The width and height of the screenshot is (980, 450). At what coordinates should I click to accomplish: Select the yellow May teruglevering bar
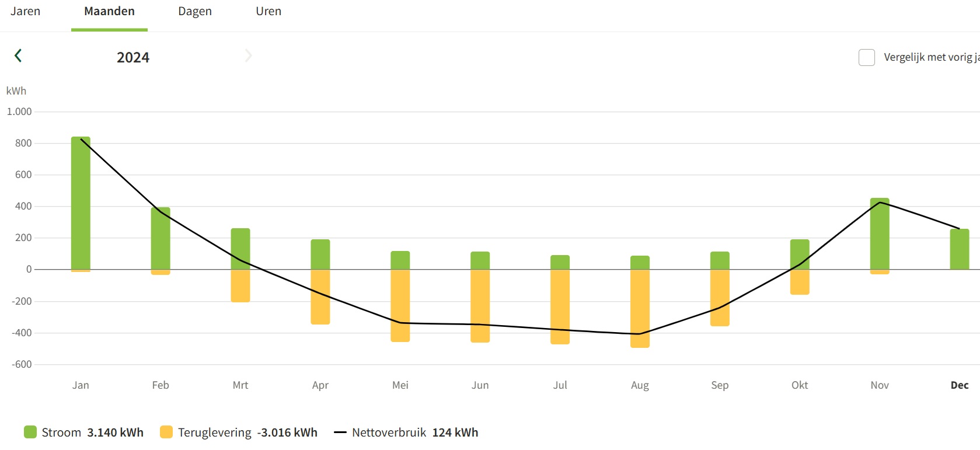point(400,306)
